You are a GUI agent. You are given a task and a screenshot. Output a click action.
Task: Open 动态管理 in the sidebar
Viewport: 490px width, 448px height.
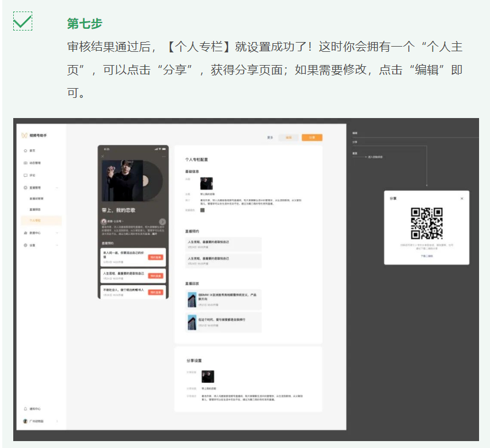pyautogui.click(x=36, y=163)
